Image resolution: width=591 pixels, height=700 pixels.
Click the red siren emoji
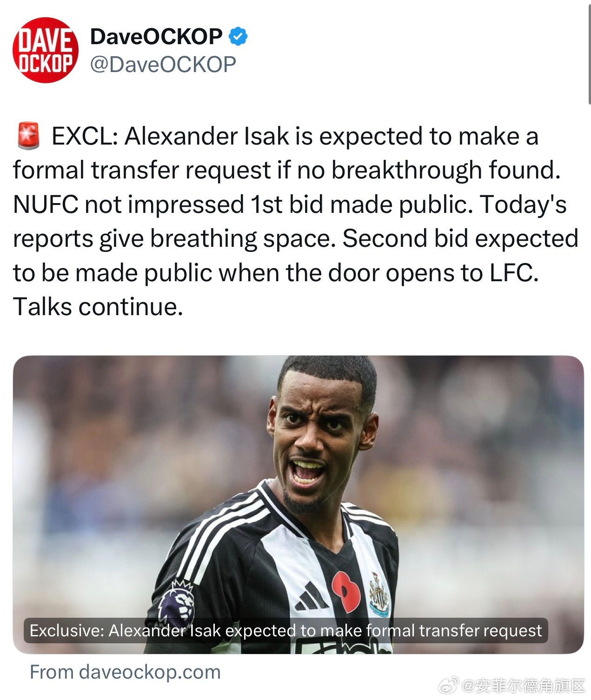coord(28,136)
